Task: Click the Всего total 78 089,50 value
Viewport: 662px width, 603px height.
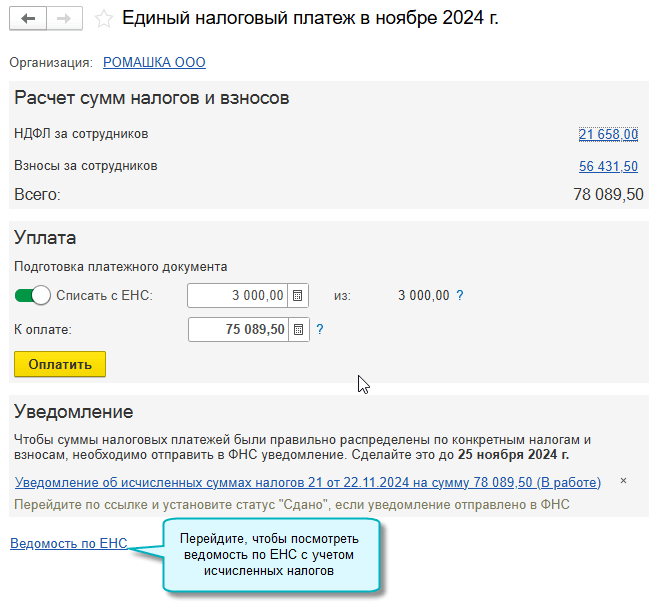Action: coord(608,194)
